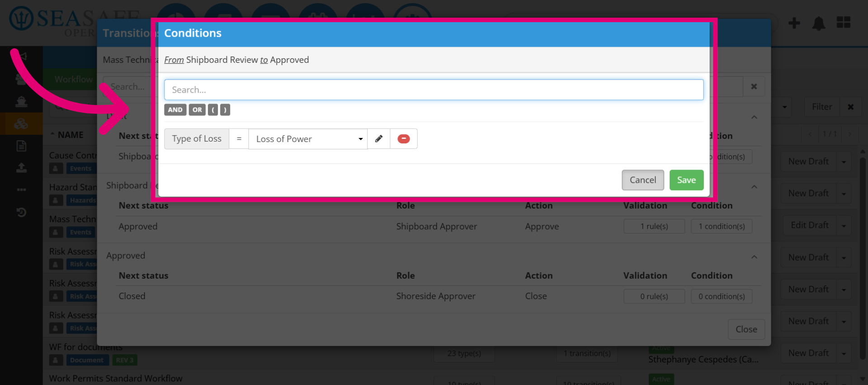Click Edit Draft for Mass Technical workflow

pyautogui.click(x=810, y=225)
